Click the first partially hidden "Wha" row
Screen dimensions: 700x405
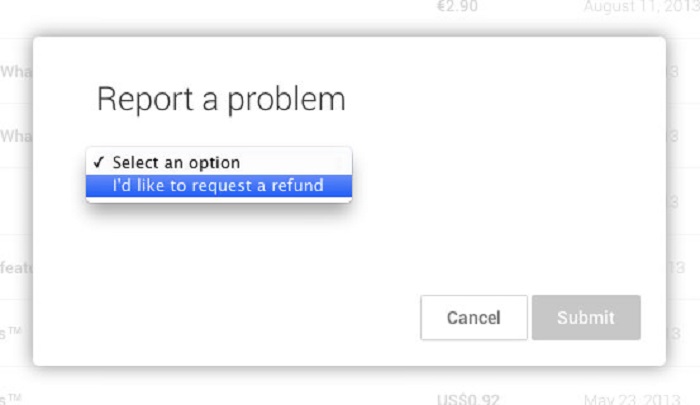[x=16, y=71]
